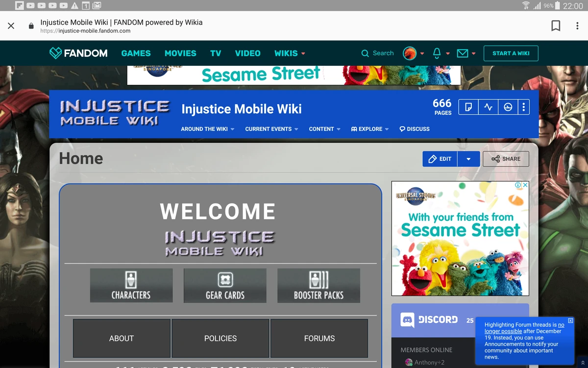The height and width of the screenshot is (368, 588).
Task: Click the bottom-right collapse toolbar chevron
Action: (582, 363)
